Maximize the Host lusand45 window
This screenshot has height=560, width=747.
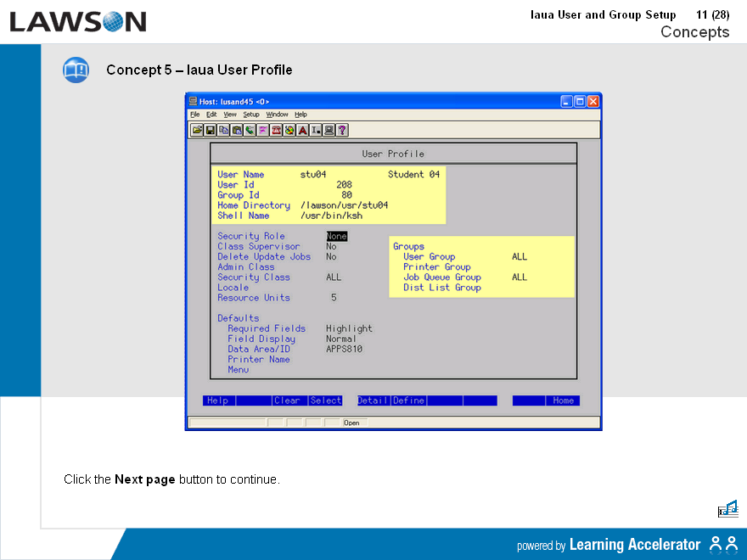coord(580,102)
